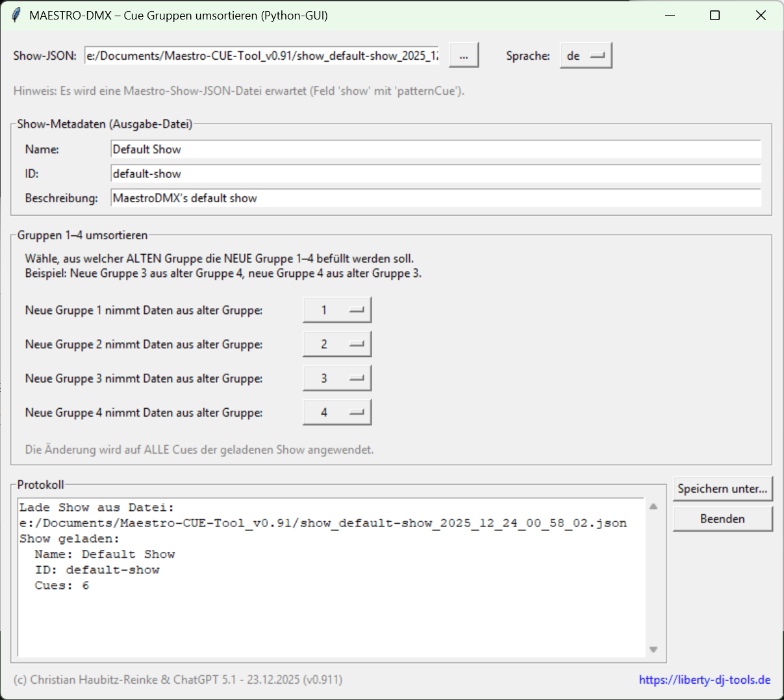Click the Protokoll scrollbar down arrow

[x=653, y=649]
